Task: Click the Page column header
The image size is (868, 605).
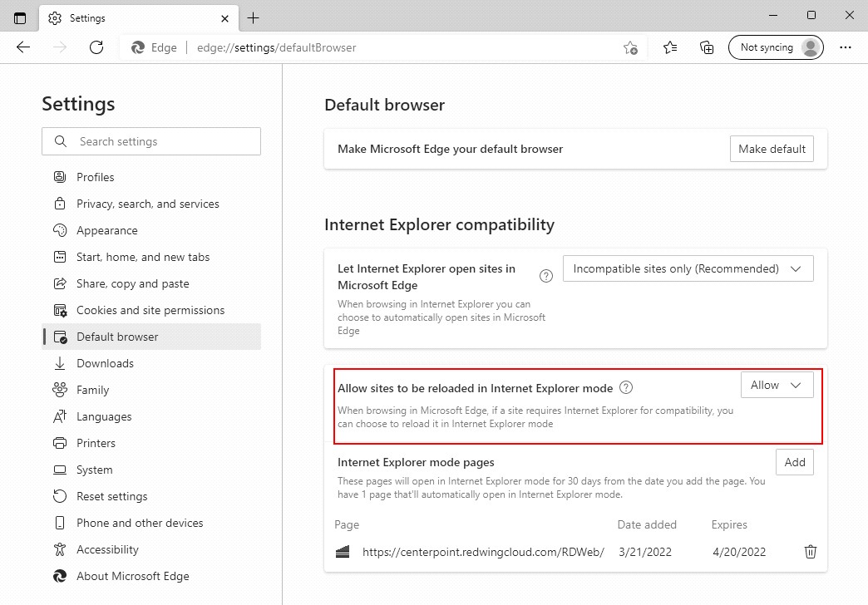Action: pyautogui.click(x=347, y=524)
